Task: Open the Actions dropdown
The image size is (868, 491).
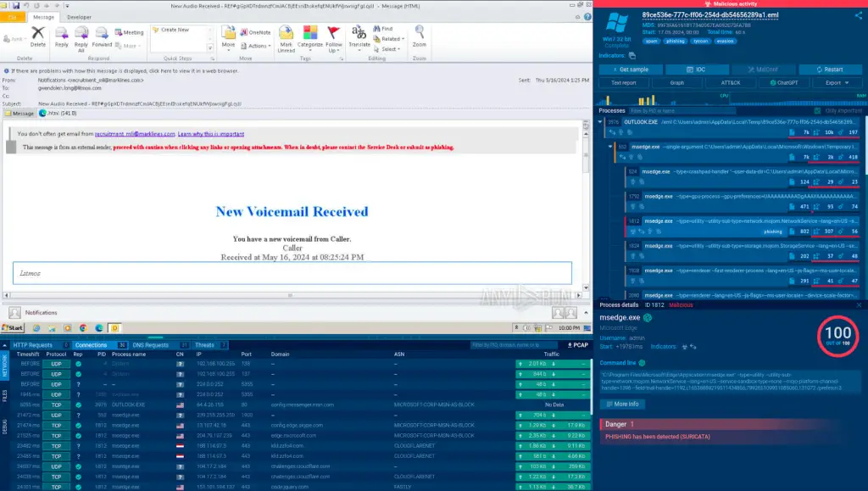Action: pos(256,46)
